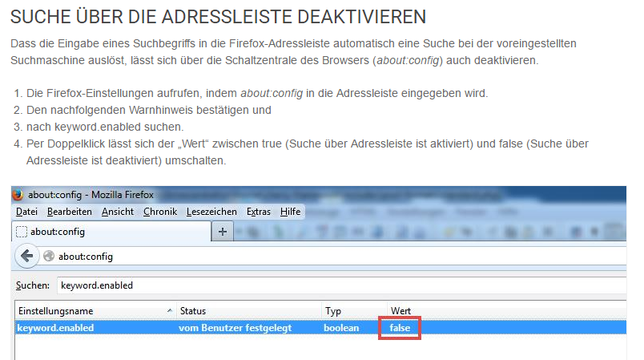The image size is (644, 360).
Task: Sort by Einstellungsname column header
Action: [x=95, y=311]
